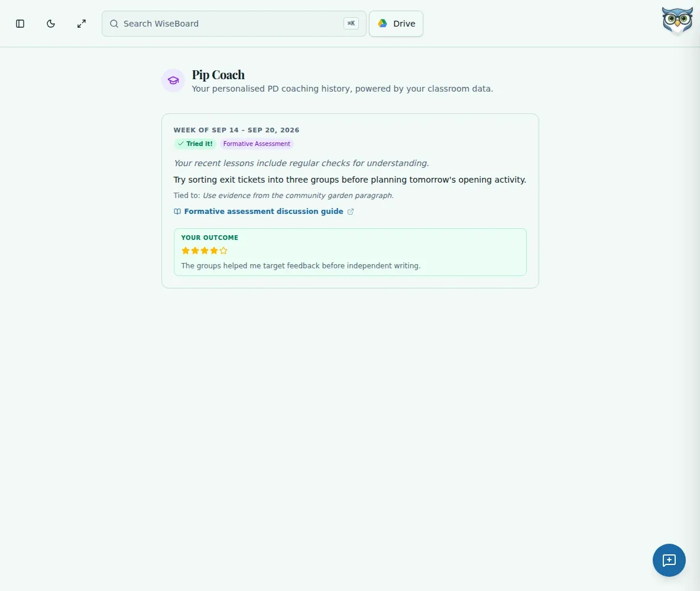Image resolution: width=700 pixels, height=591 pixels.
Task: Focus the Search WiseBoard field
Action: [x=234, y=24]
